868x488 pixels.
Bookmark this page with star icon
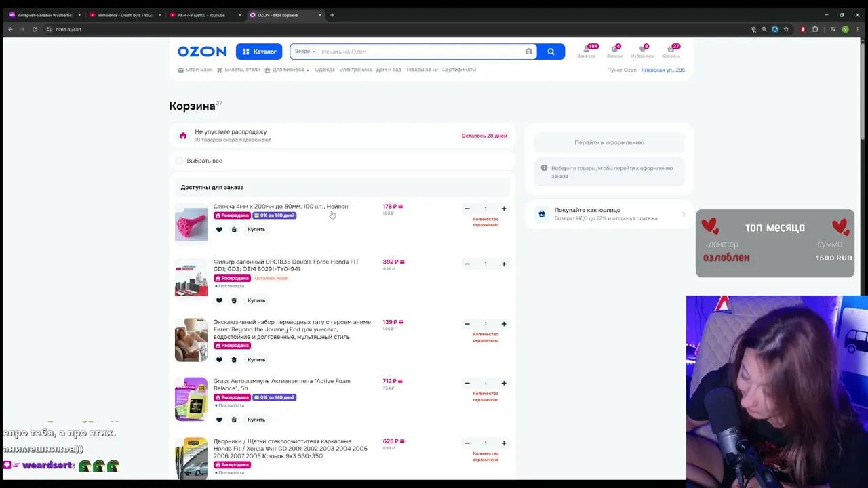tap(786, 29)
